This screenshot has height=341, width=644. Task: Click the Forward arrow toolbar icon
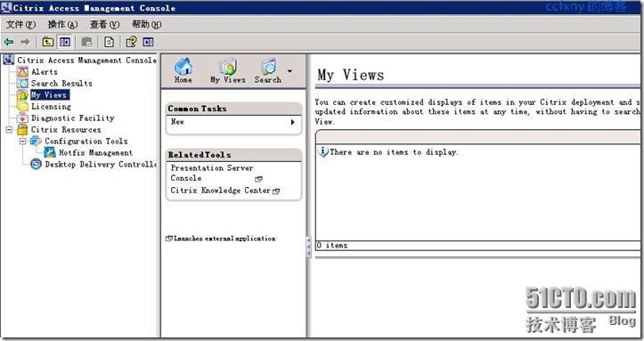[25, 42]
